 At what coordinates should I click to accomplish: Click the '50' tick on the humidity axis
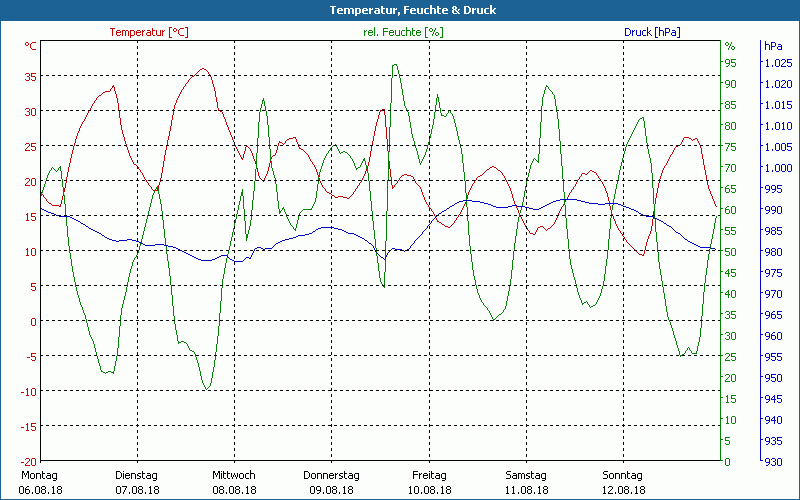(x=731, y=252)
